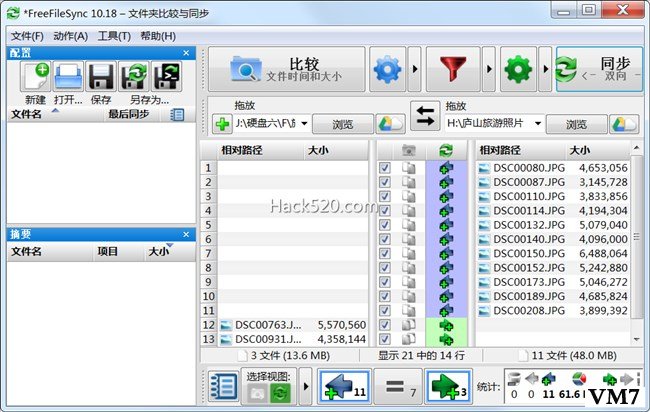Toggle the checkbox in row 11

click(385, 310)
